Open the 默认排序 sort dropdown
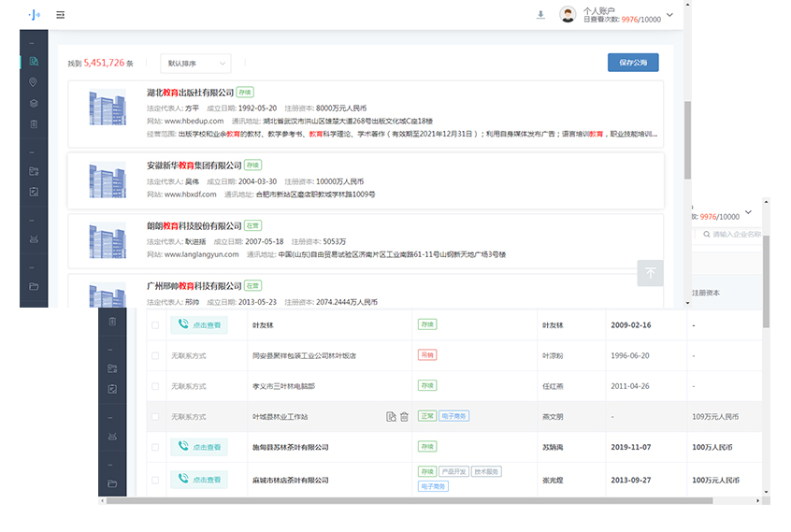Viewport: 791px width, 532px height. click(x=195, y=63)
